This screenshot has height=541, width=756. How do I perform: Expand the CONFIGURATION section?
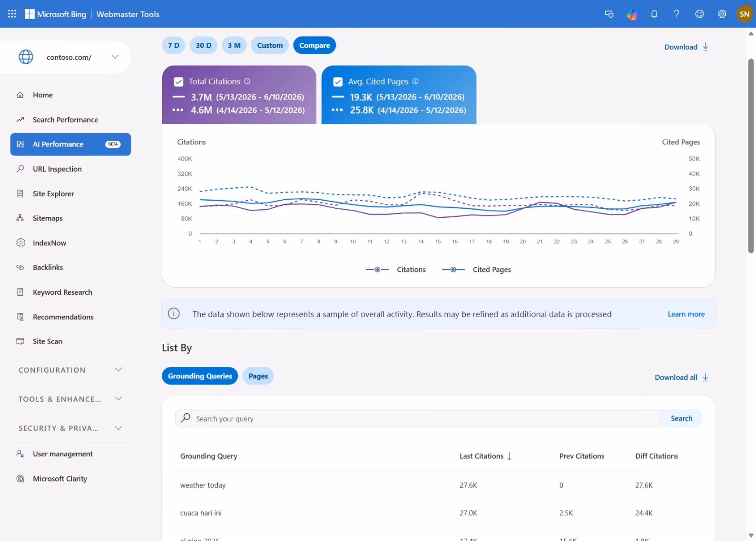(70, 370)
